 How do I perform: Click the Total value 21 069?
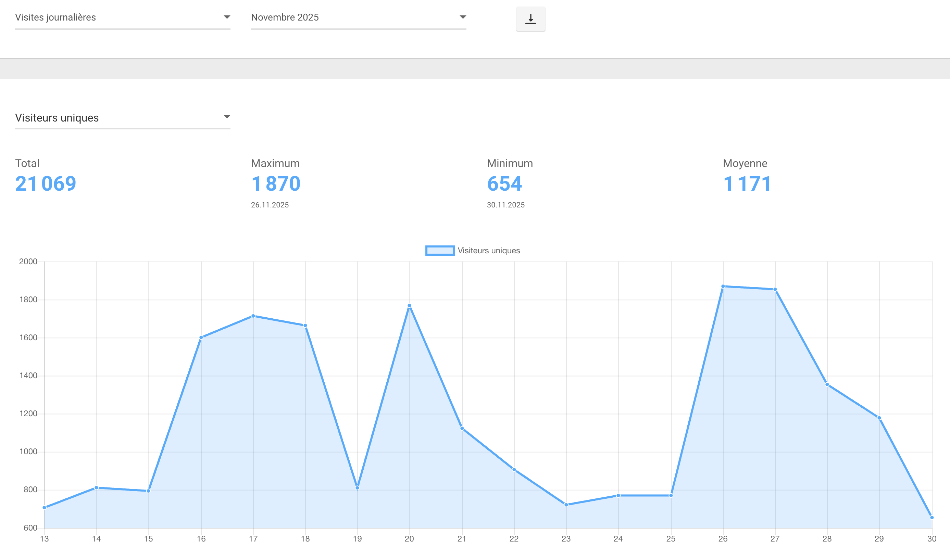[46, 184]
